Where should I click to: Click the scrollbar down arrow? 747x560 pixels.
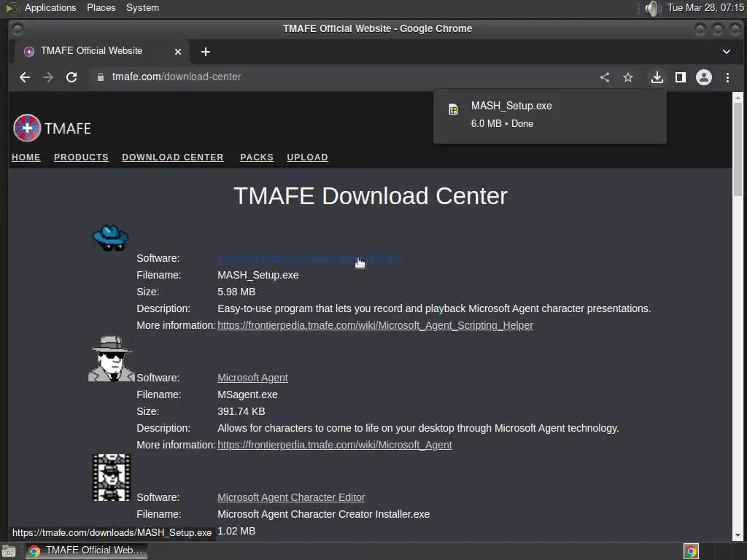(738, 535)
